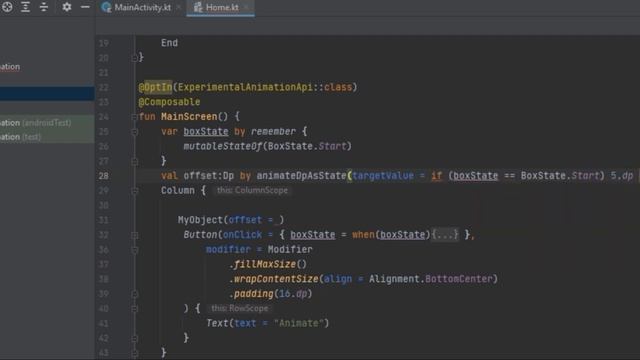
Task: Fold the Column block at line 29
Action: click(x=135, y=191)
